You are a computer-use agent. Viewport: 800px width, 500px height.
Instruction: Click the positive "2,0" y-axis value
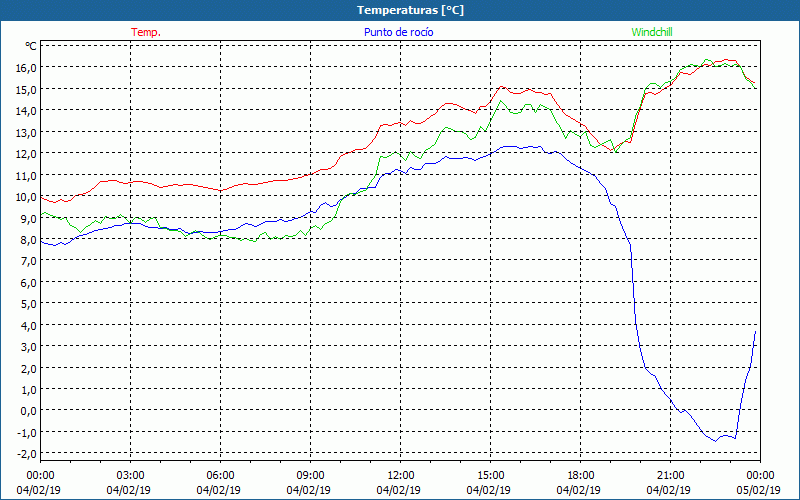[30, 368]
